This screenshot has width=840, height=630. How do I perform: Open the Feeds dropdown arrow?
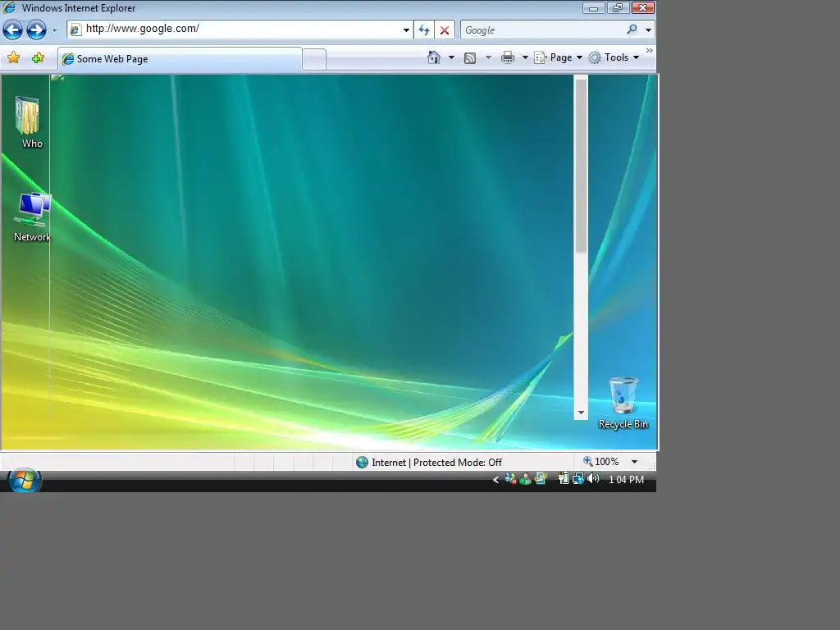(x=488, y=57)
